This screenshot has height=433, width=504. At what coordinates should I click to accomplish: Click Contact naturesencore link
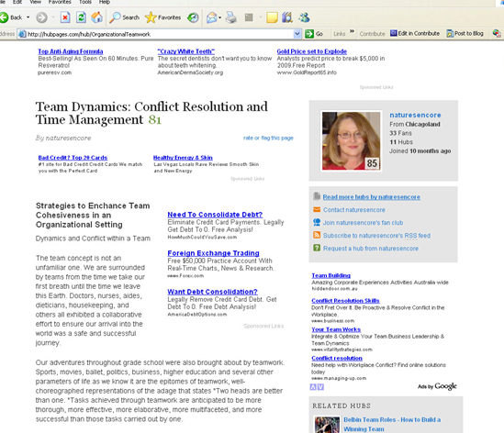click(353, 210)
